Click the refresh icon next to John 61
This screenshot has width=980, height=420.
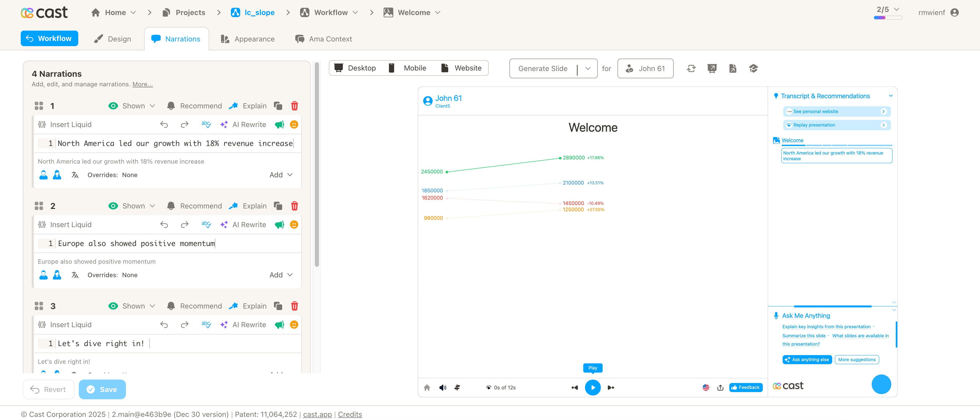pos(691,68)
